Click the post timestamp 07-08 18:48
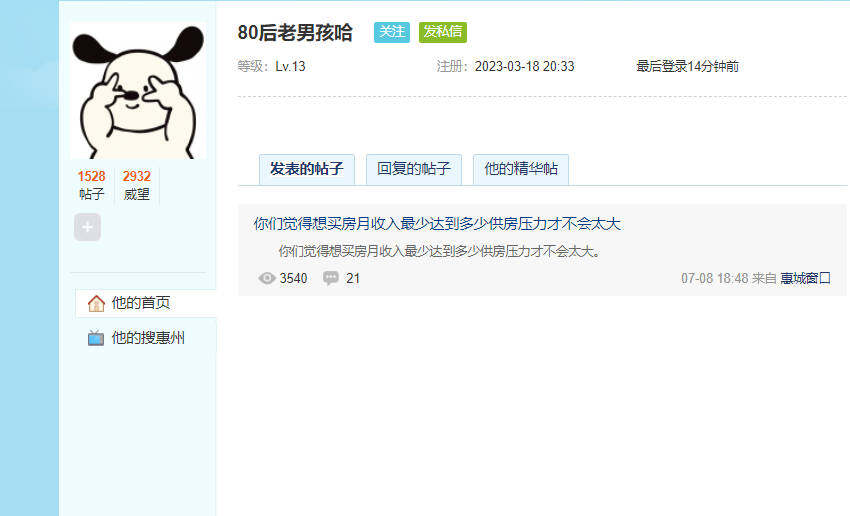The width and height of the screenshot is (850, 516). [714, 278]
